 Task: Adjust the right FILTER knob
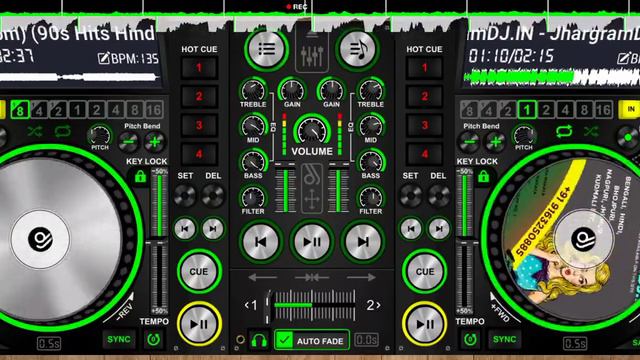click(371, 197)
